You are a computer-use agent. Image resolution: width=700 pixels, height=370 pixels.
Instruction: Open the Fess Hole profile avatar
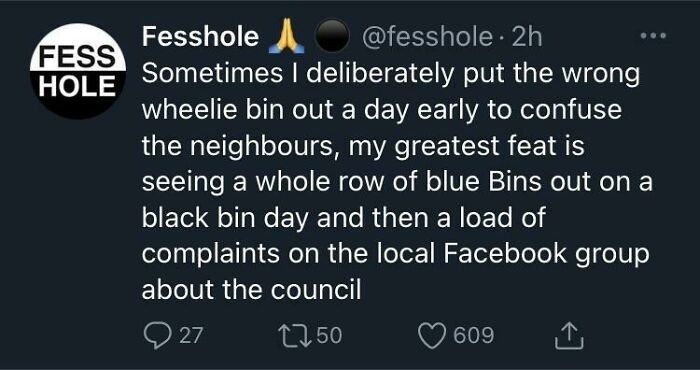pyautogui.click(x=78, y=71)
